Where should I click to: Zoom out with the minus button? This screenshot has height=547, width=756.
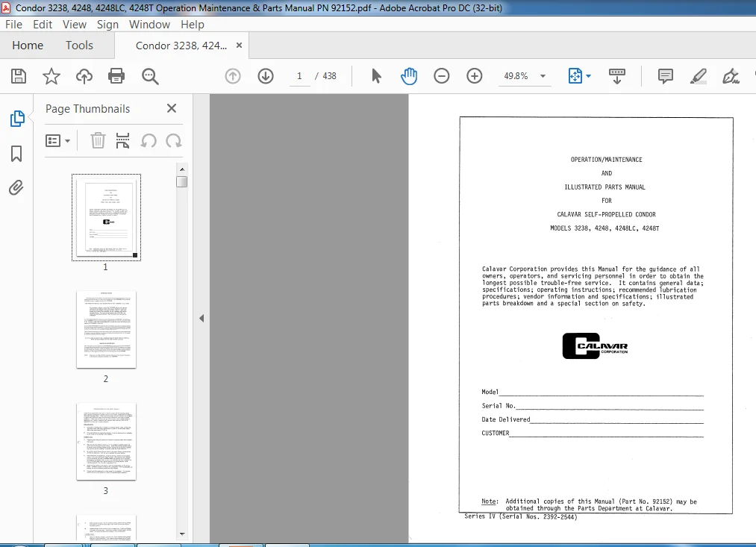442,76
